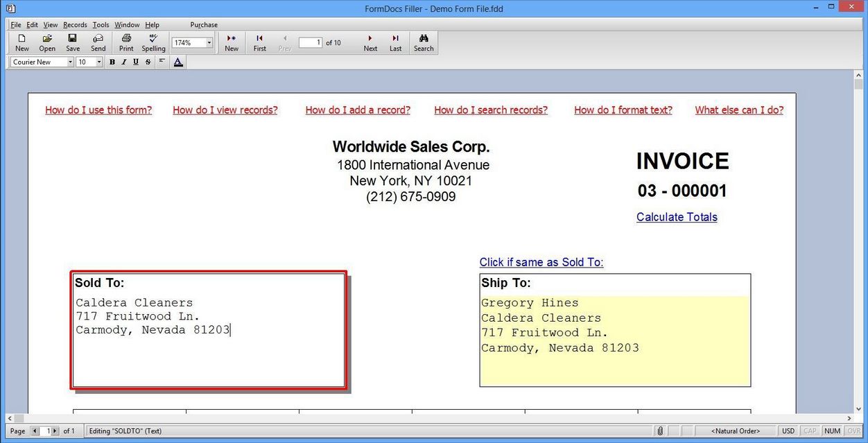This screenshot has height=443, width=868.
Task: Toggle Strikethrough text formatting
Action: tap(148, 62)
